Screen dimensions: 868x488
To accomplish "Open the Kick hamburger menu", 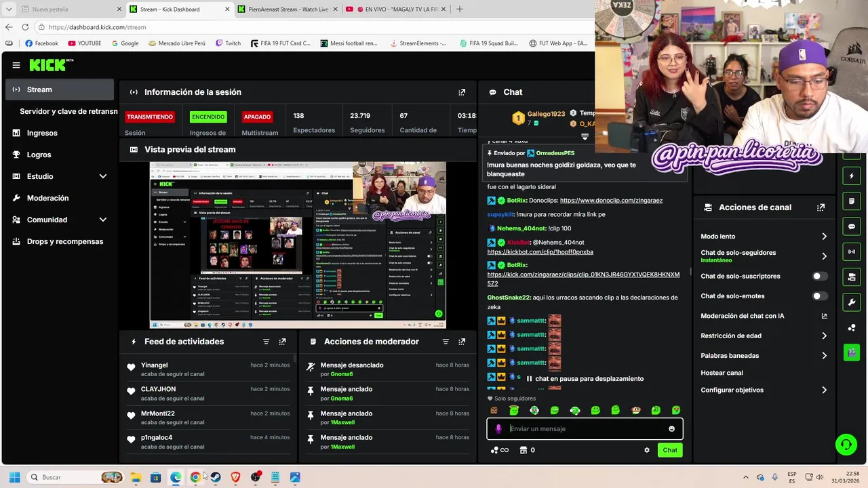I will tap(16, 65).
